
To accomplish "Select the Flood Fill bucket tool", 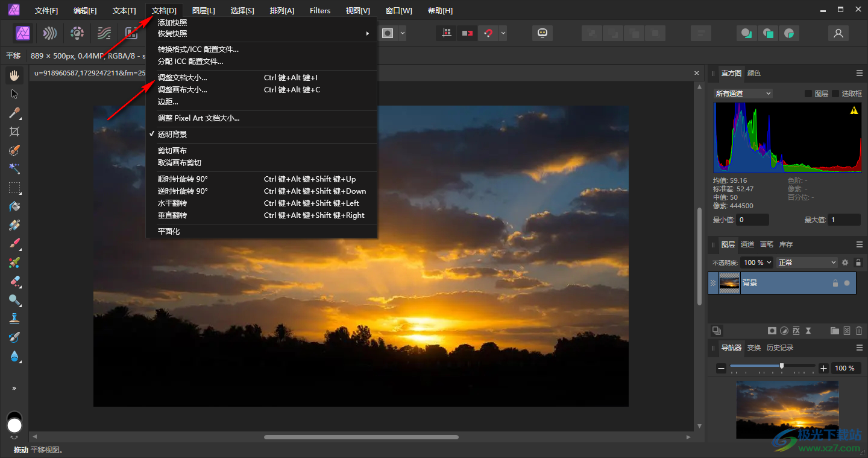I will pos(14,206).
